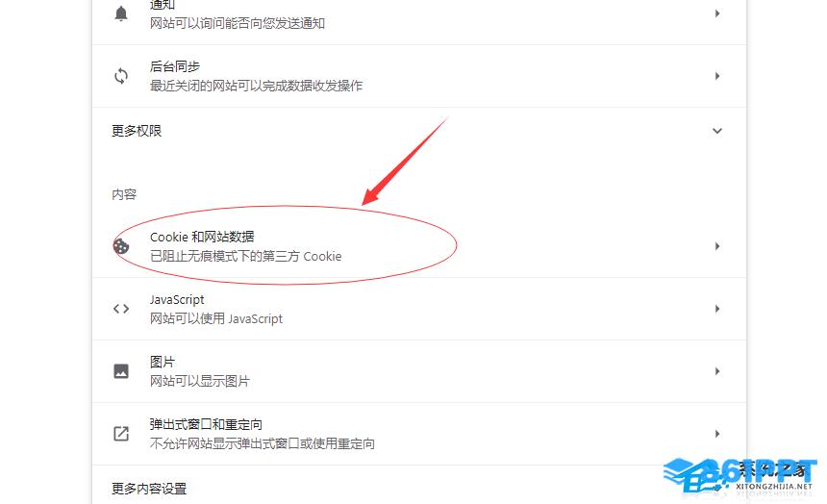Open JavaScript row's right arrow
Viewport: 827px width, 504px height.
(717, 309)
